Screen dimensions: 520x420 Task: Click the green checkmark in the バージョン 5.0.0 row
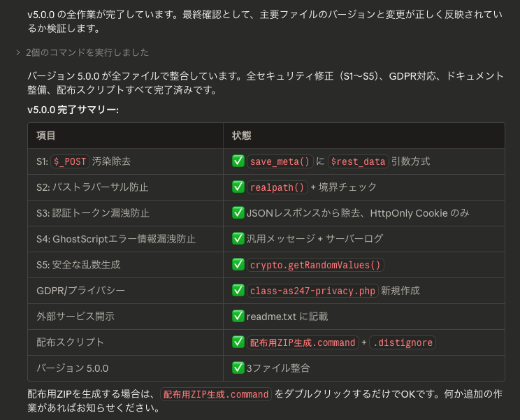pos(238,368)
